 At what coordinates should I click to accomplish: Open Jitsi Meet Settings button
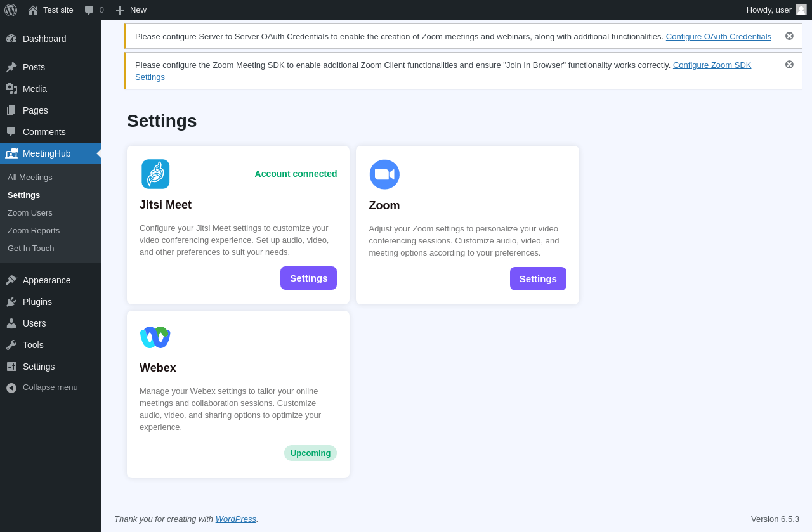(308, 278)
